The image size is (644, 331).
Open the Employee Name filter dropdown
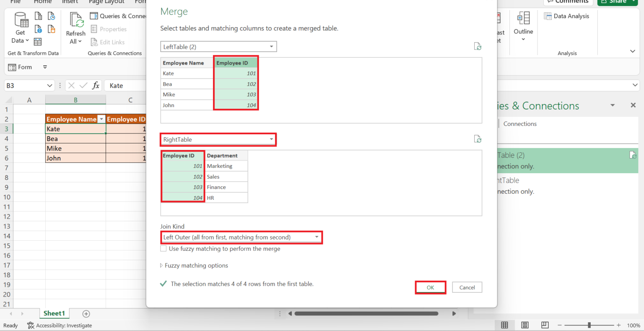(101, 119)
